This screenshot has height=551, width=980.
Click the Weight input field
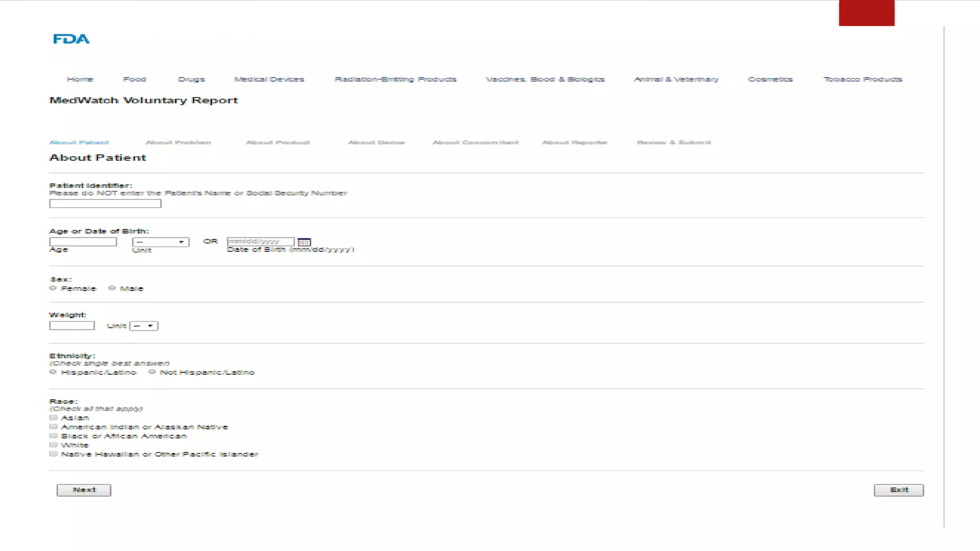click(x=72, y=326)
